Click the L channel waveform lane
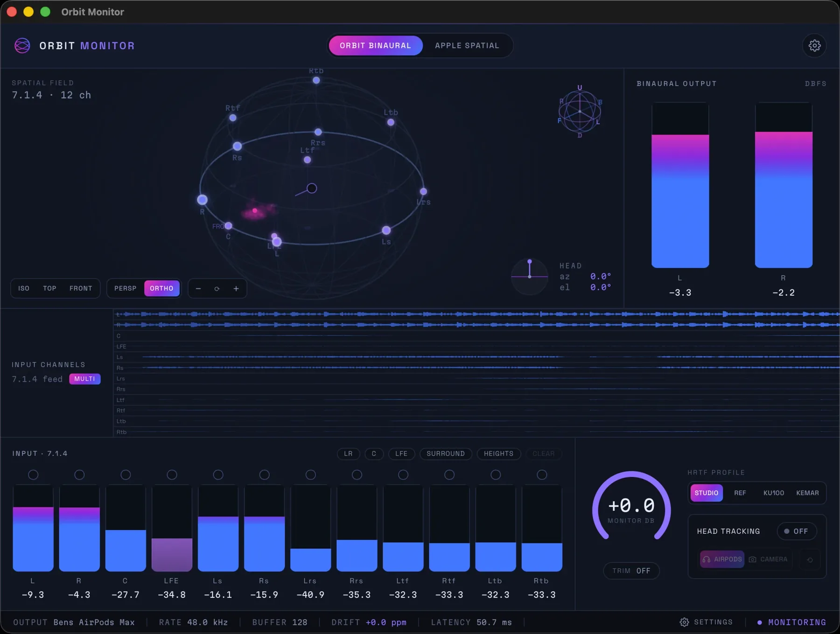Screen dimensions: 840x634 476,314
